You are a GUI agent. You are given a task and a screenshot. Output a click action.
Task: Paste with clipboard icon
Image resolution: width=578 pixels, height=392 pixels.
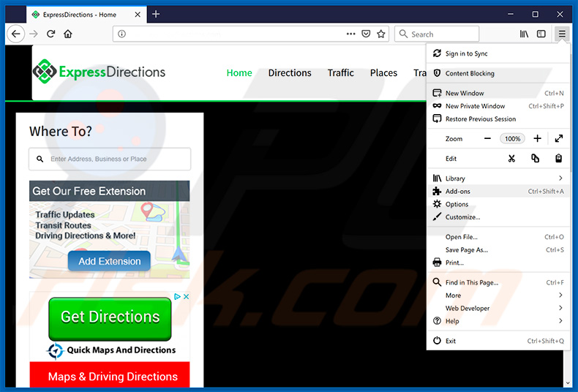coord(558,159)
